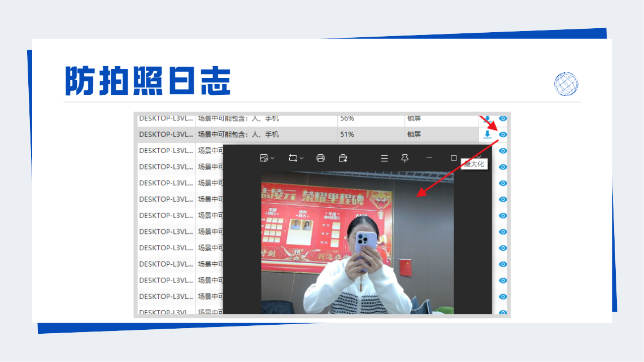
Task: Maximize the photo viewer window
Action: (454, 158)
